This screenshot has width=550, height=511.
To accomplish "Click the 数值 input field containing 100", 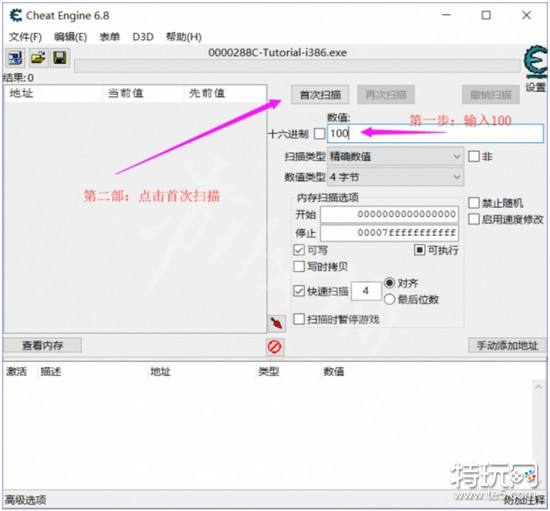I will 435,133.
